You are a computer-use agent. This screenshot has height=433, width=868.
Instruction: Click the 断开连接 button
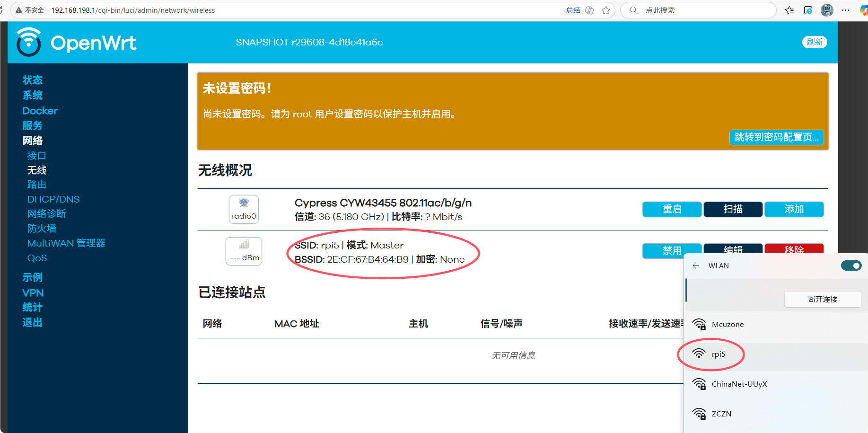tap(822, 300)
